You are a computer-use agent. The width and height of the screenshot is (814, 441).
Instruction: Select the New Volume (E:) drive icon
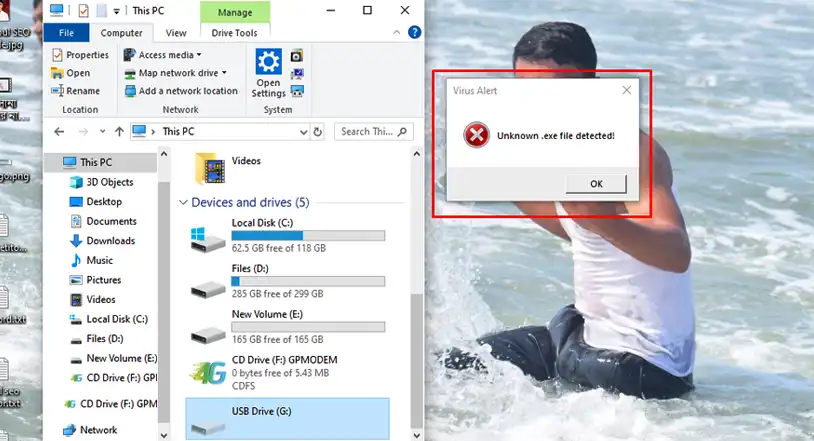pyautogui.click(x=208, y=335)
